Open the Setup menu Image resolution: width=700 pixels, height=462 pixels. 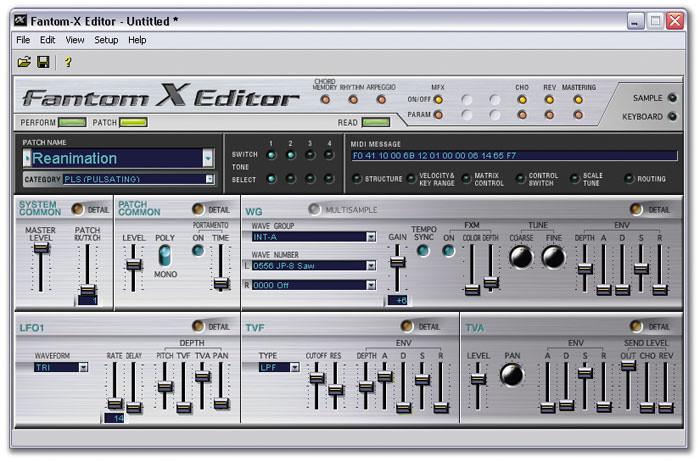click(105, 40)
